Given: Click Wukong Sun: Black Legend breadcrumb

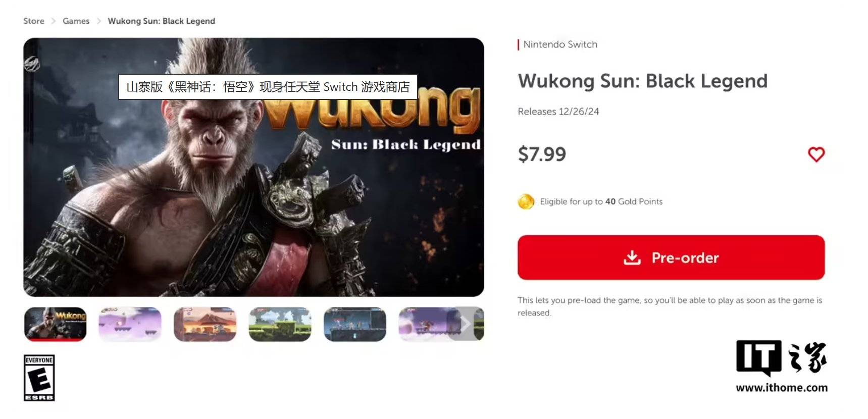Looking at the screenshot, I should [161, 21].
